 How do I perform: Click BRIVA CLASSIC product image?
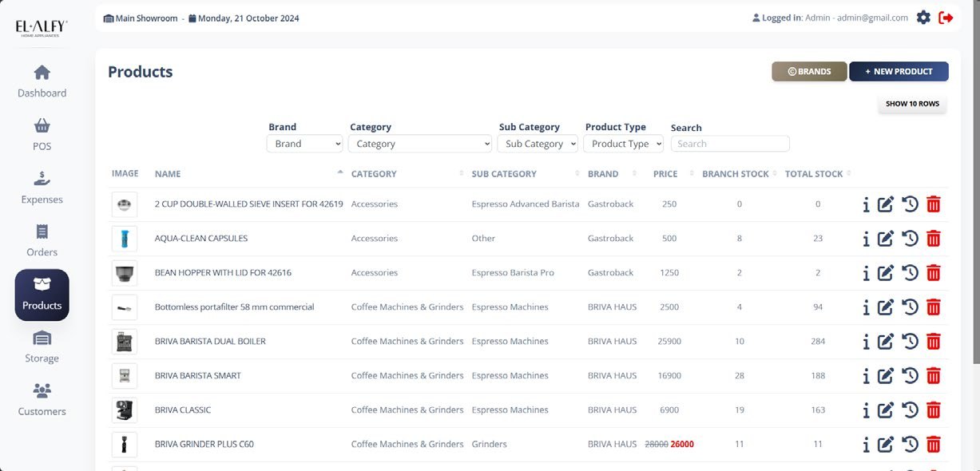124,410
